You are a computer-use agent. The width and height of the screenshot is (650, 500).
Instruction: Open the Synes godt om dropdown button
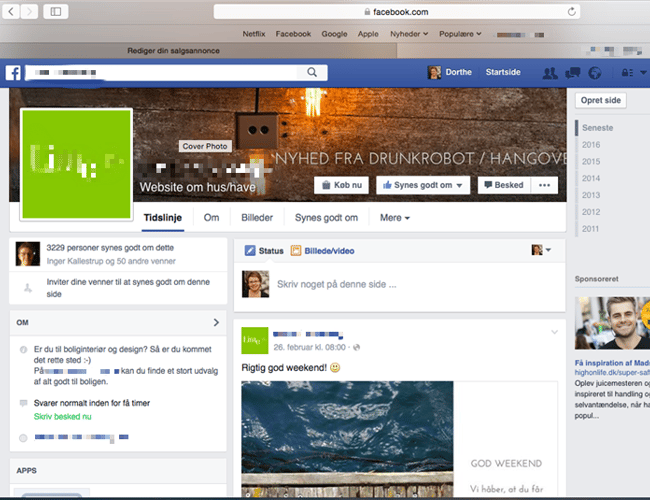pyautogui.click(x=423, y=185)
